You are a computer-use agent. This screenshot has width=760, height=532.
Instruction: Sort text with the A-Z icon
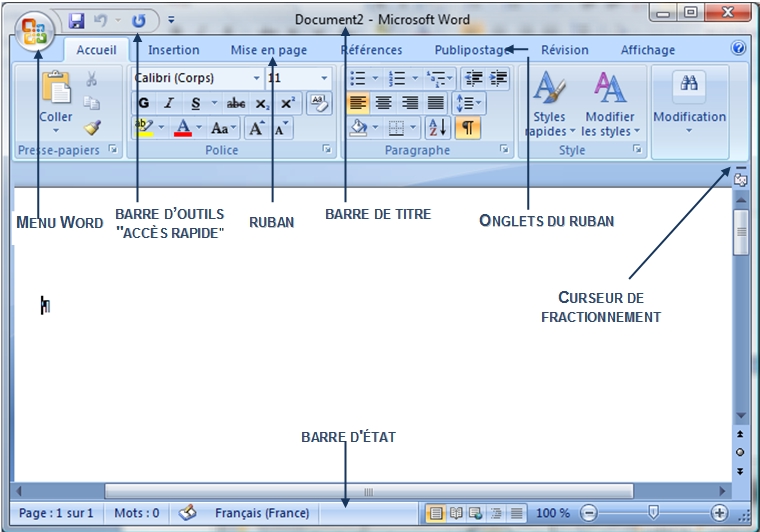(438, 128)
